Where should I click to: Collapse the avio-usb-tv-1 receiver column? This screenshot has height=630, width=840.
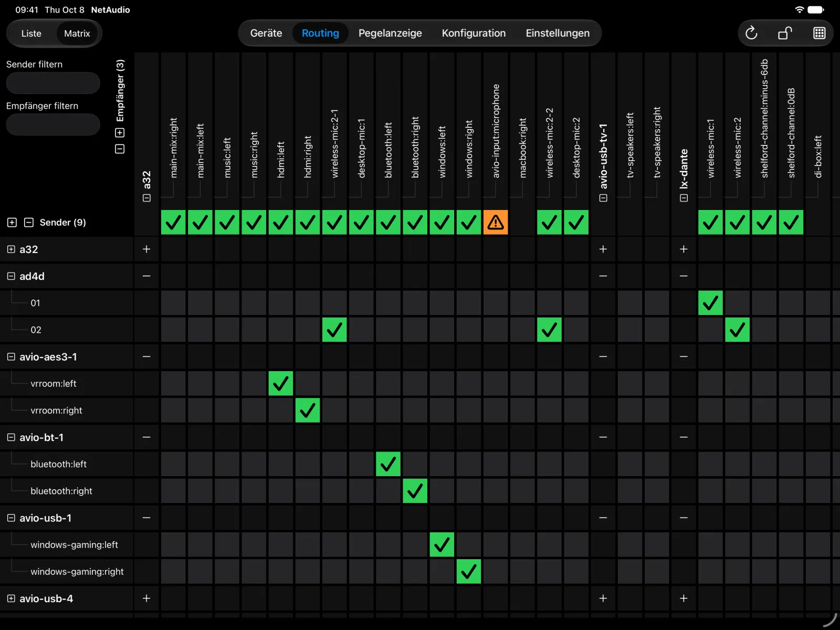point(603,198)
